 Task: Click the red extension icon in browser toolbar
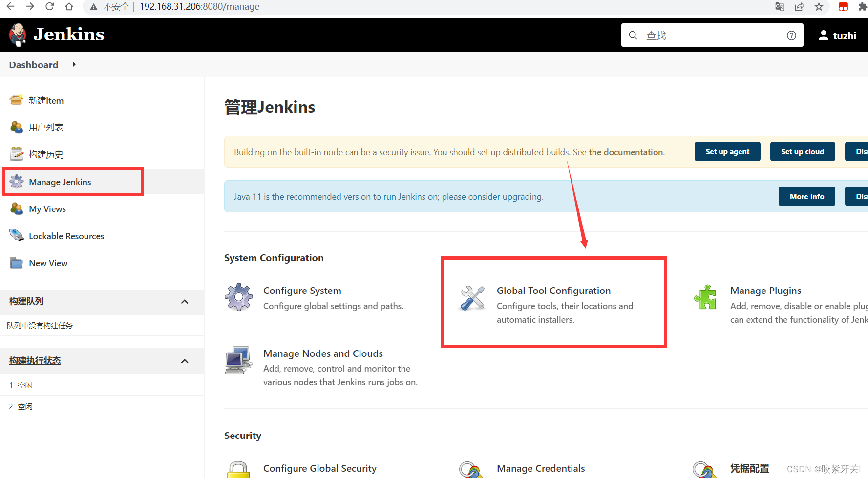[843, 7]
